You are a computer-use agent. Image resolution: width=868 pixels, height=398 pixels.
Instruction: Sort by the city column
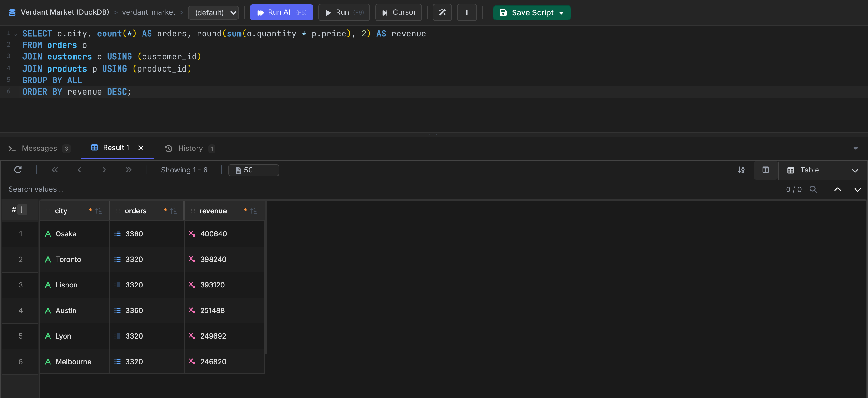pyautogui.click(x=98, y=211)
